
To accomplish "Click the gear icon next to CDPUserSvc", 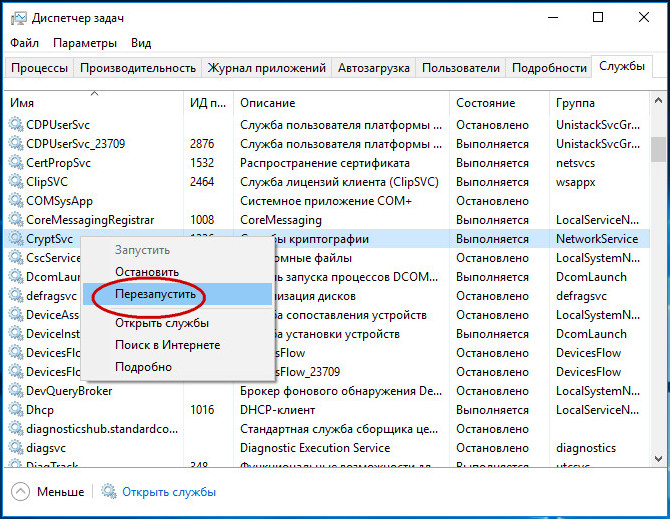I will [x=16, y=125].
